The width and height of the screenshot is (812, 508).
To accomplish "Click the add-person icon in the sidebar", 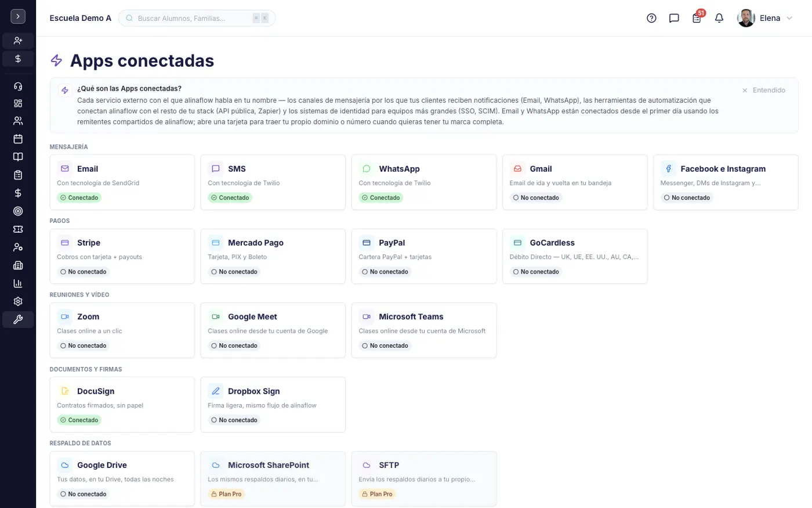I will 18,41.
